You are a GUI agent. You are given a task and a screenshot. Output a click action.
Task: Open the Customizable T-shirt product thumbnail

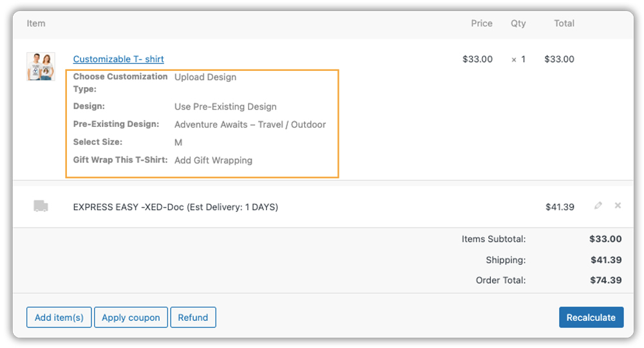[41, 66]
